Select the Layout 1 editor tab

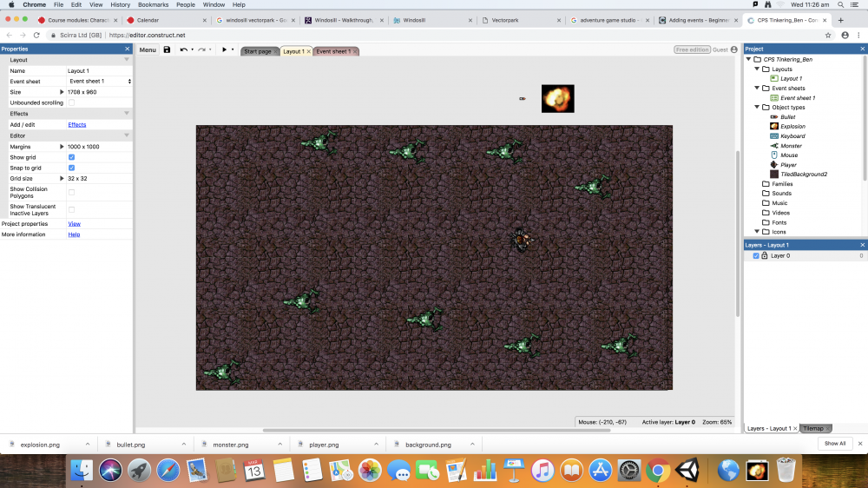click(293, 51)
